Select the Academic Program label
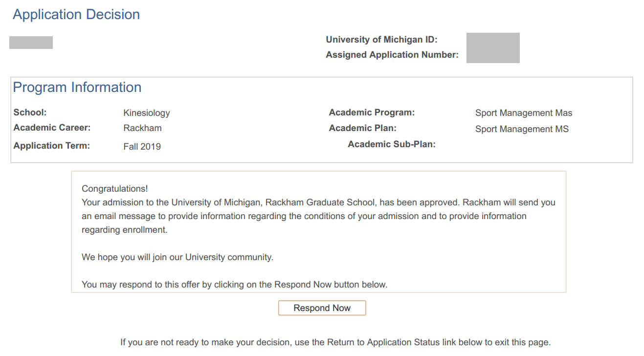 coord(372,112)
